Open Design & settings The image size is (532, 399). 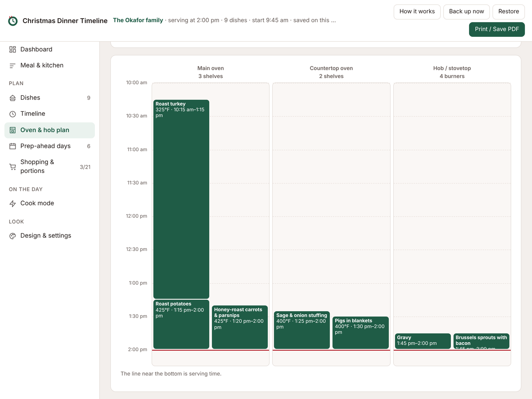coord(50,236)
